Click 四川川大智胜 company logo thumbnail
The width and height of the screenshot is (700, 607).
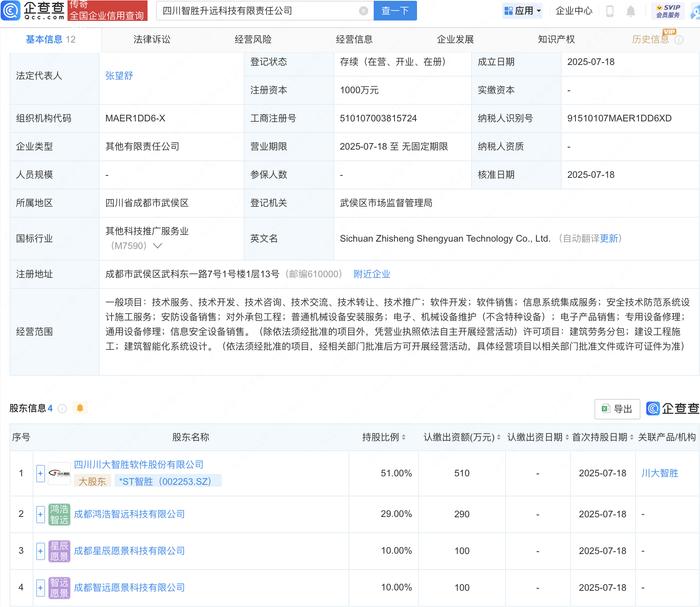pyautogui.click(x=59, y=473)
